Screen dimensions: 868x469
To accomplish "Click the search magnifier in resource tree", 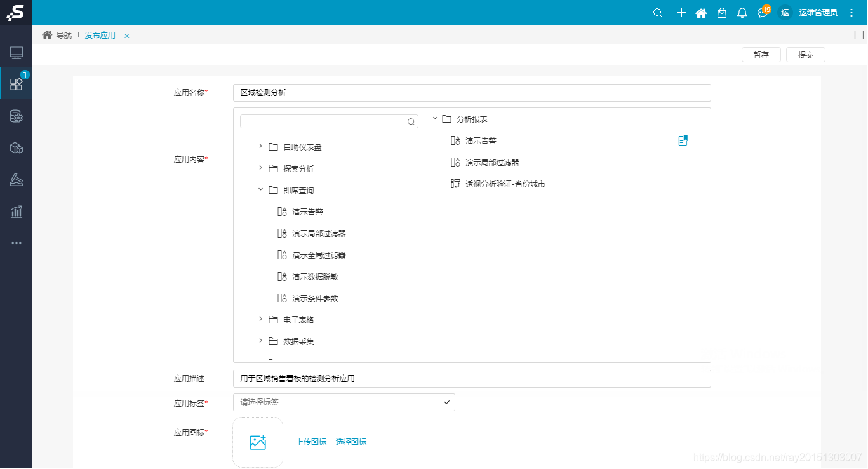I will coord(411,121).
